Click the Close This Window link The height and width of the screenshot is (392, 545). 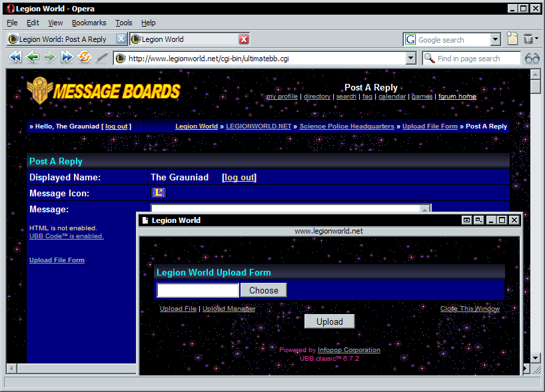click(470, 308)
